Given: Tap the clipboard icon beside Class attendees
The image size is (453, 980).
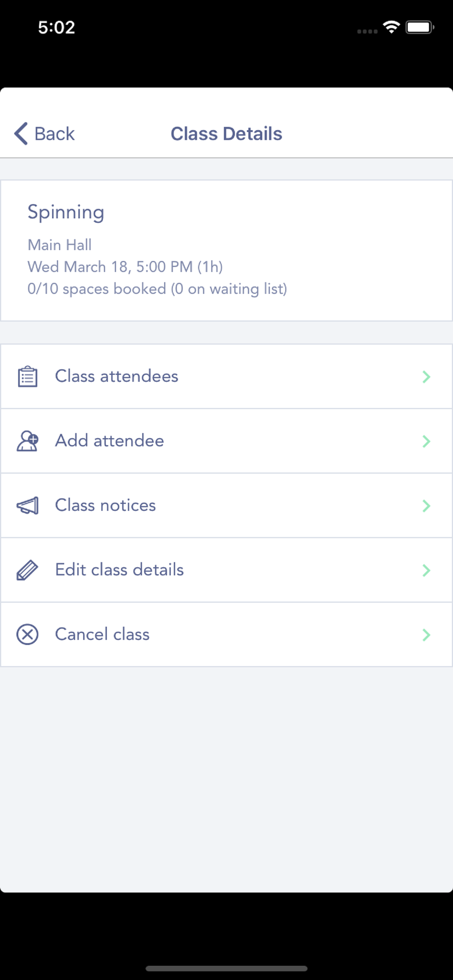Looking at the screenshot, I should 27,377.
